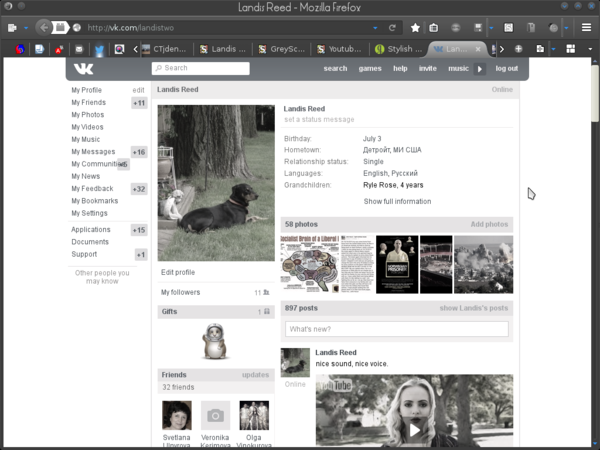Reload the page with the refresh icon
This screenshot has width=600, height=450.
coord(392,28)
